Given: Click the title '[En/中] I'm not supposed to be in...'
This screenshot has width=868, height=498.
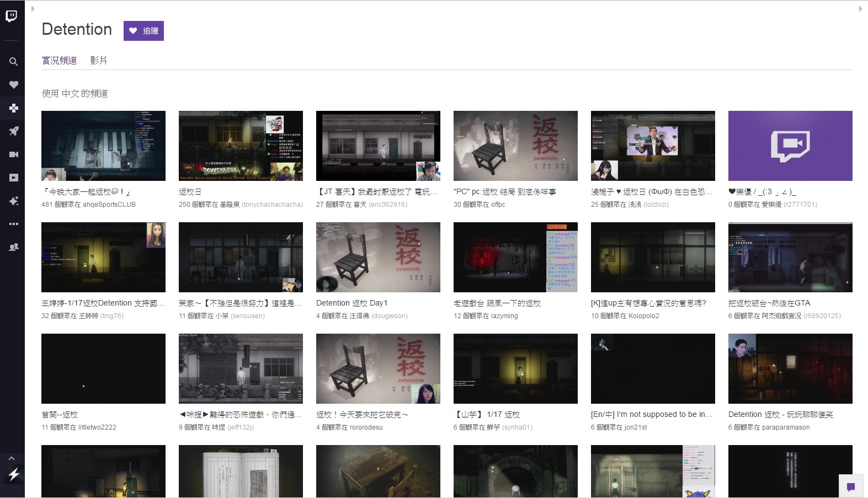Looking at the screenshot, I should [x=652, y=415].
